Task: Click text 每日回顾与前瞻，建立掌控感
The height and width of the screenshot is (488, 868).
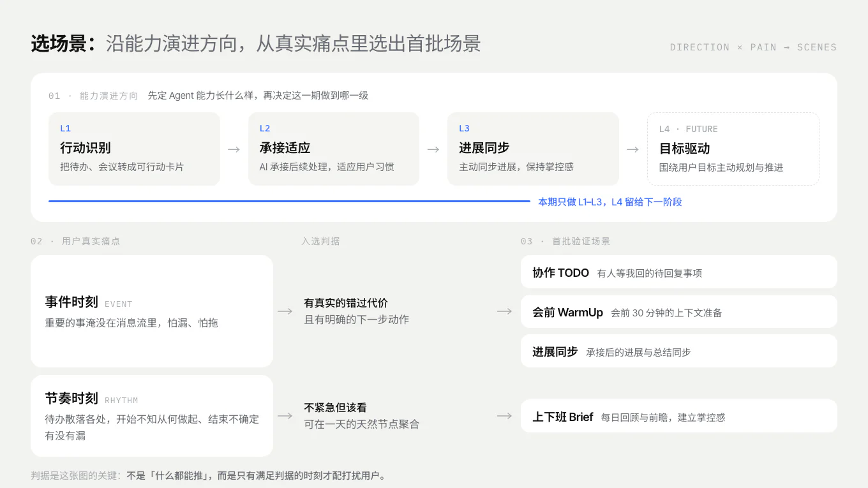Action: [663, 417]
